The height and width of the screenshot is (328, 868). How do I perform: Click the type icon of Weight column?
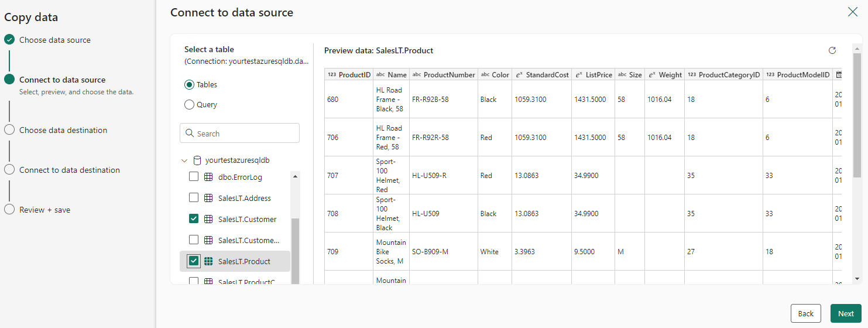(x=652, y=75)
